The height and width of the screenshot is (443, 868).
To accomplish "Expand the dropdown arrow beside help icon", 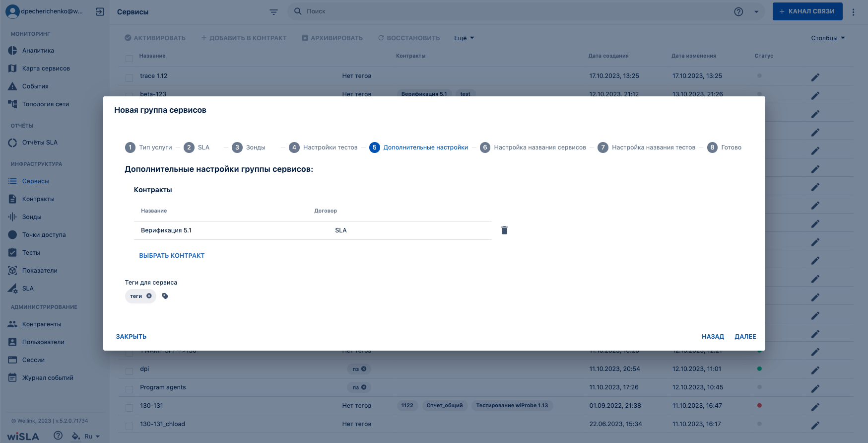I will (x=756, y=12).
